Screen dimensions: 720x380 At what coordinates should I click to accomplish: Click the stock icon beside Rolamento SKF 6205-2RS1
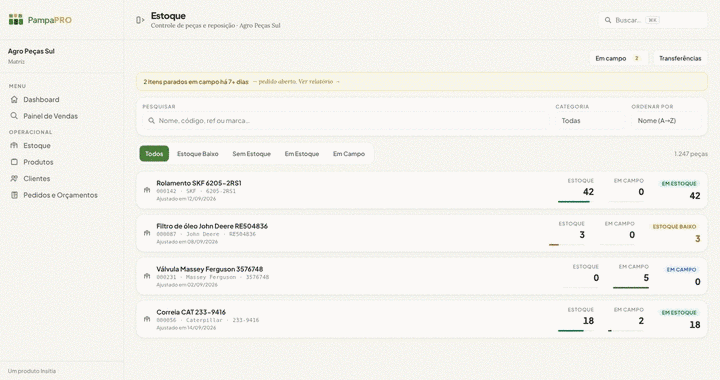147,190
